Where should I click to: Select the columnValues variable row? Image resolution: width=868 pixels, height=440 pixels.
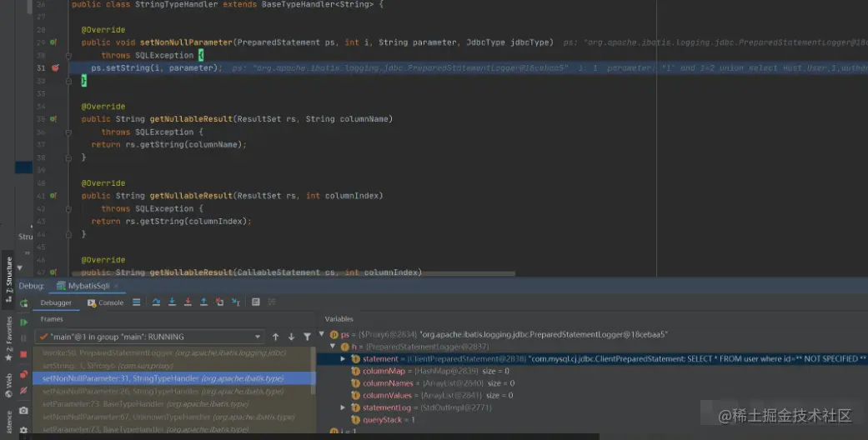point(592,395)
